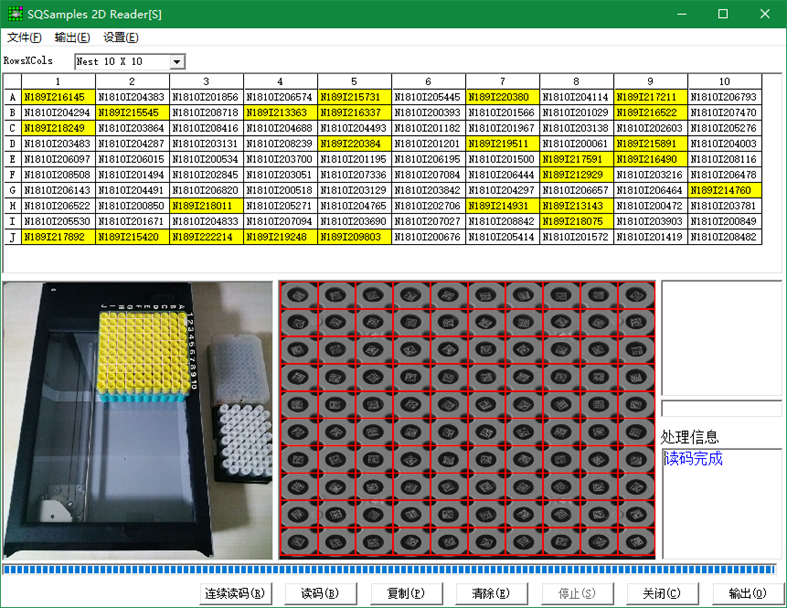Select column header 5 in the table

[x=354, y=81]
